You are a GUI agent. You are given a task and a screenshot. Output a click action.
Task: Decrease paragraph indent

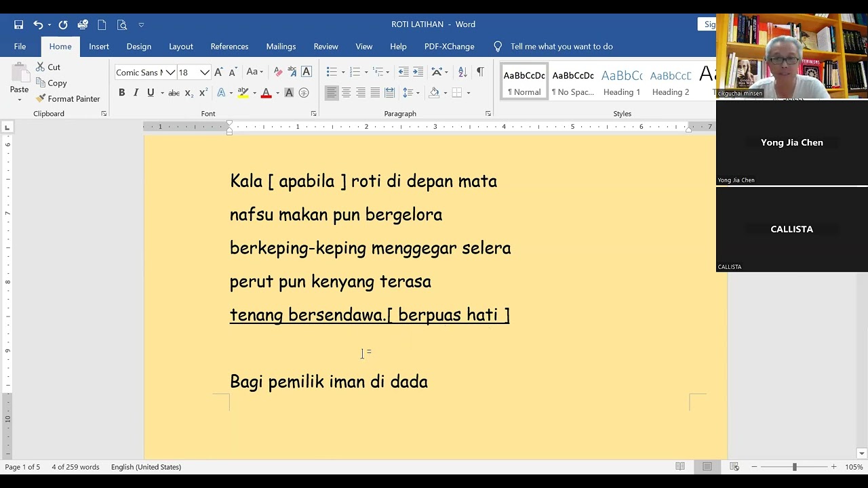coord(403,72)
